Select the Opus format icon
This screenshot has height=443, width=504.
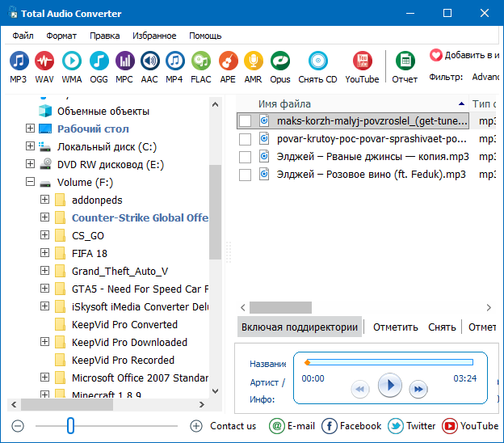coord(280,61)
